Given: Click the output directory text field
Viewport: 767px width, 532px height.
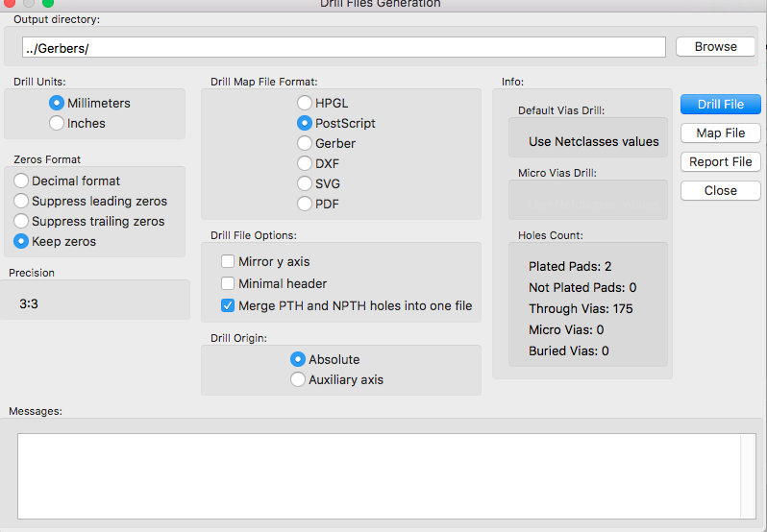Looking at the screenshot, I should click(344, 47).
